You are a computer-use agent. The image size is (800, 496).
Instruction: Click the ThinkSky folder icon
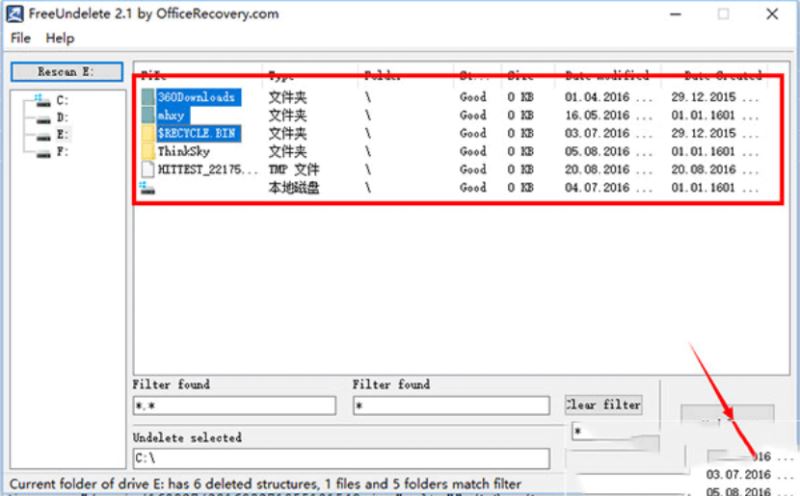(148, 152)
